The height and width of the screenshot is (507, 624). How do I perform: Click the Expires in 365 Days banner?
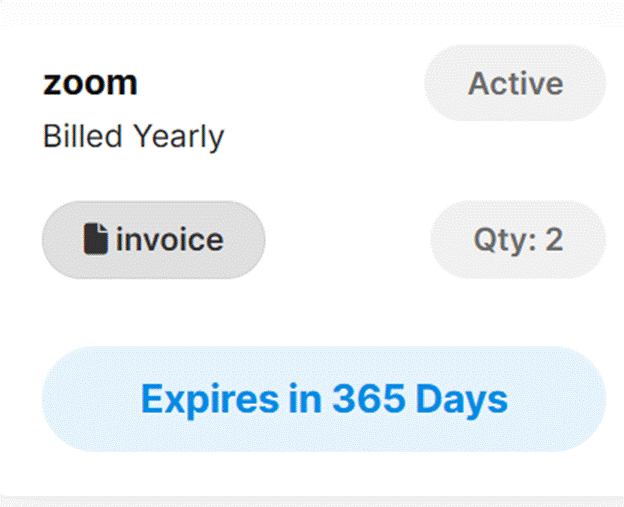pyautogui.click(x=323, y=399)
